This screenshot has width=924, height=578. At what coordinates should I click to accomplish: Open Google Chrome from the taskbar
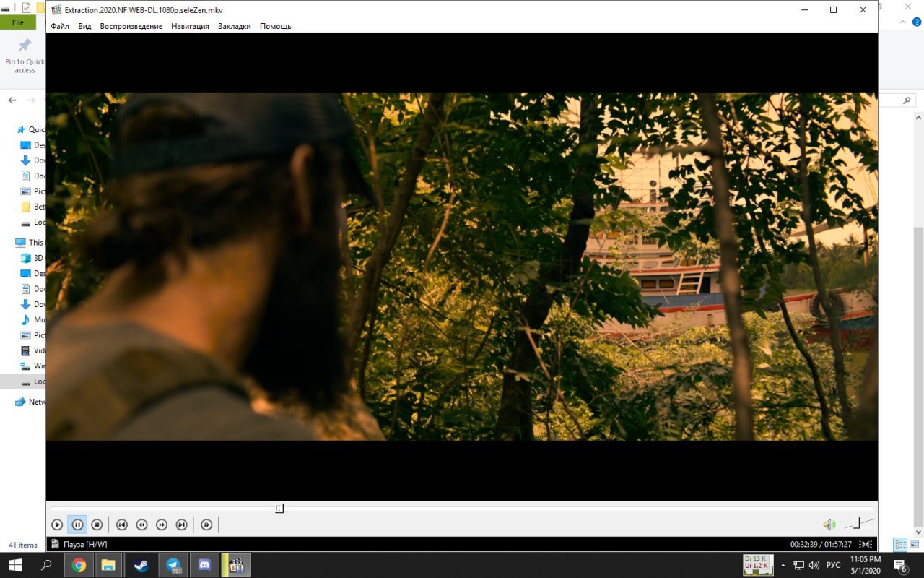[x=79, y=565]
